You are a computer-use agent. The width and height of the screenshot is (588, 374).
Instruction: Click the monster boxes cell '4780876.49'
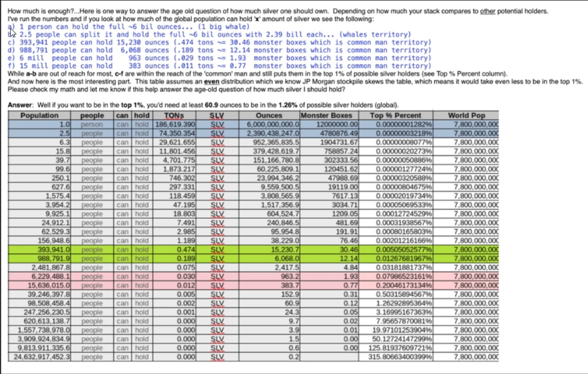[329, 133]
